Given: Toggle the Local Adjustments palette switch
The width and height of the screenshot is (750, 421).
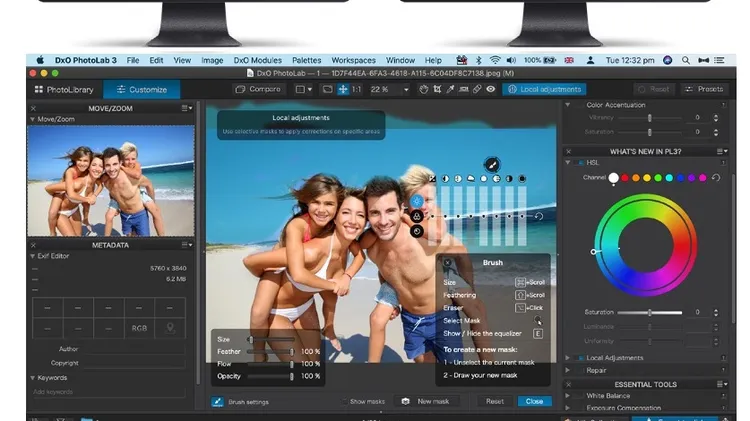Looking at the screenshot, I should click(580, 358).
